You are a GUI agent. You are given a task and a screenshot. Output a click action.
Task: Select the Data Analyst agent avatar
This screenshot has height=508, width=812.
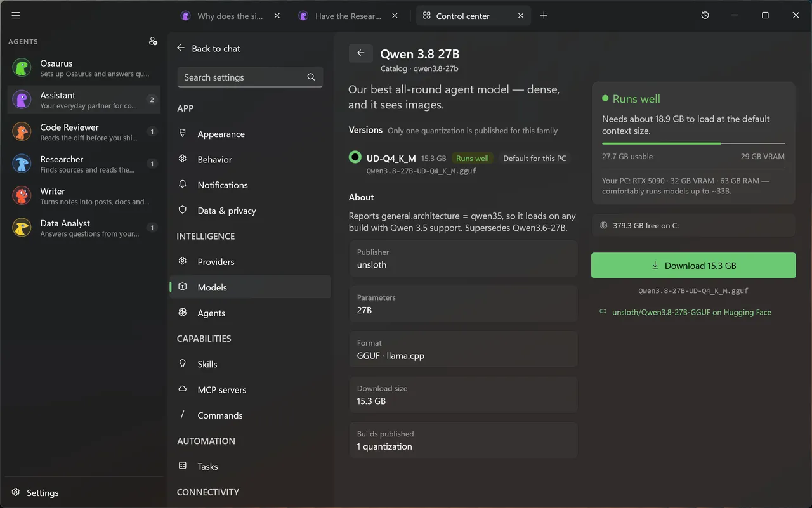(x=22, y=228)
